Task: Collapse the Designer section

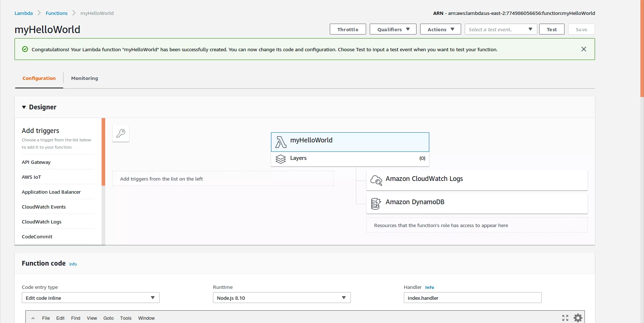Action: (x=24, y=107)
